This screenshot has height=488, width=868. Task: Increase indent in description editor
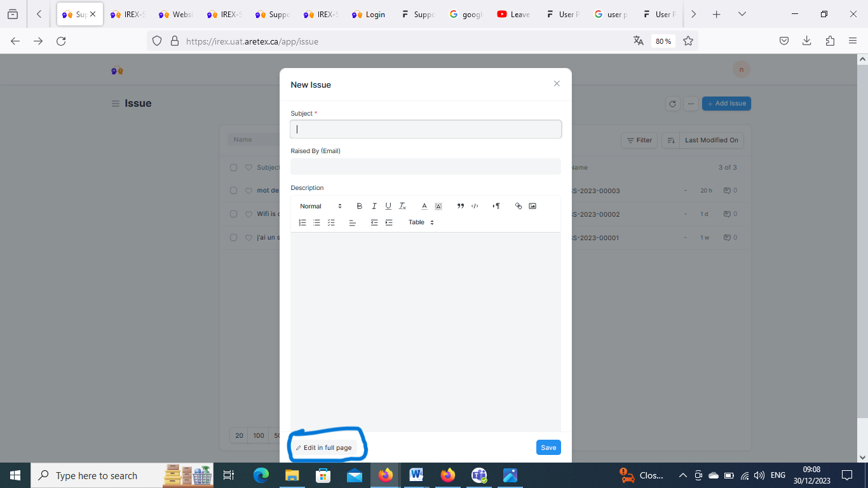[389, 222]
